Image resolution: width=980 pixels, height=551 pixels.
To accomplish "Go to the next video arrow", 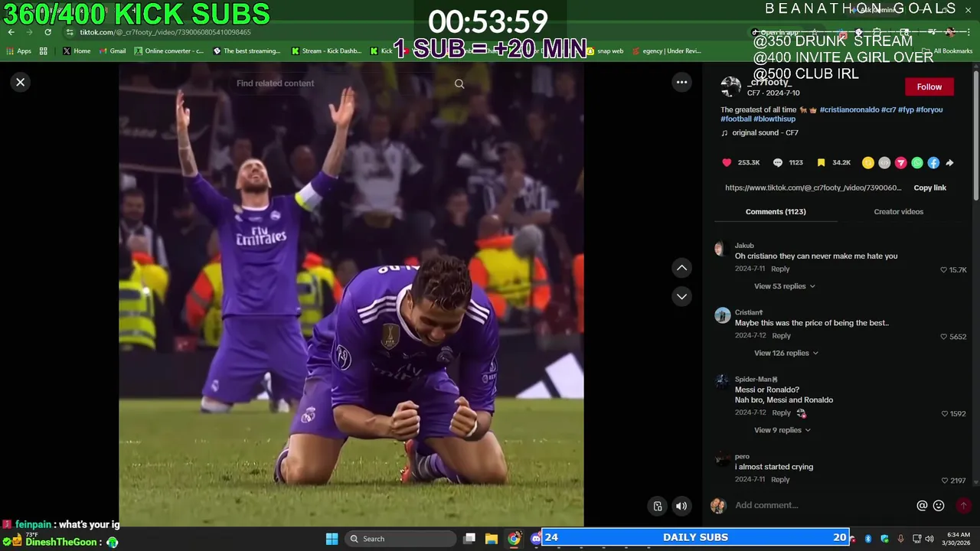I will click(681, 296).
